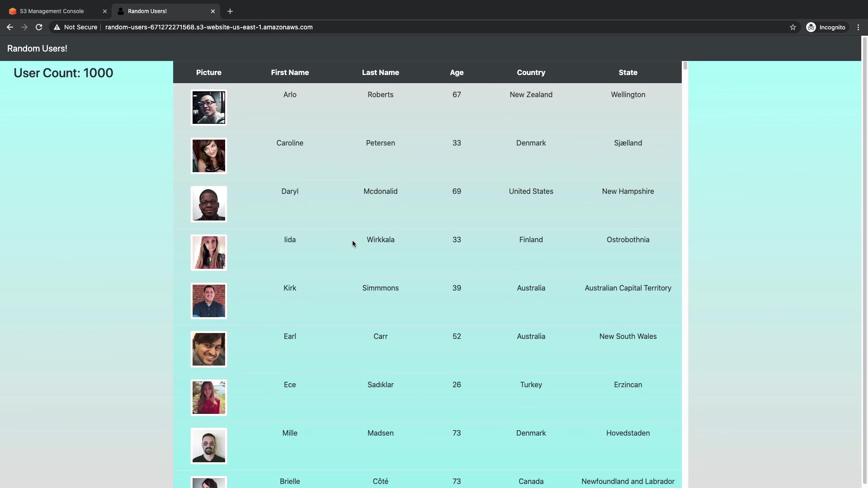This screenshot has width=868, height=488.
Task: Click Daryl Mcdonalid's profile picture
Action: (208, 204)
